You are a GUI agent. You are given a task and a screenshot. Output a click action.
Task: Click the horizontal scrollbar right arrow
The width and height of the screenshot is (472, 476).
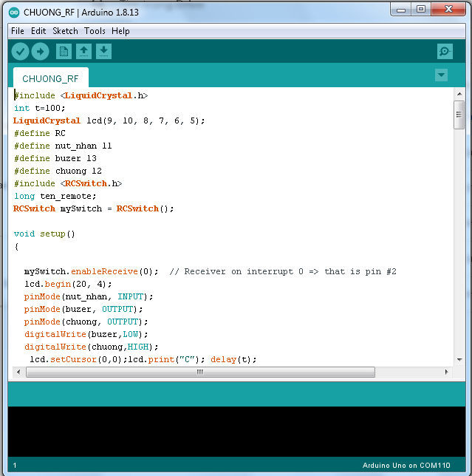coord(448,373)
